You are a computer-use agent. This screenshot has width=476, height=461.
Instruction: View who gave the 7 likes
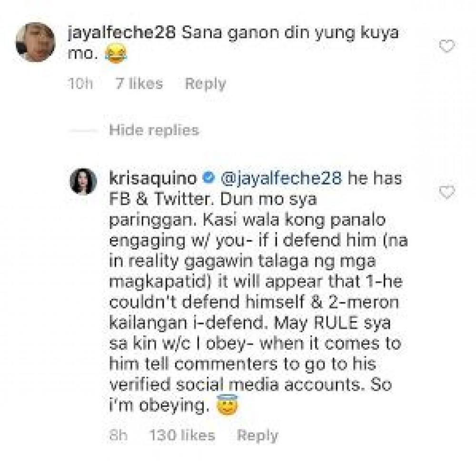pos(139,83)
